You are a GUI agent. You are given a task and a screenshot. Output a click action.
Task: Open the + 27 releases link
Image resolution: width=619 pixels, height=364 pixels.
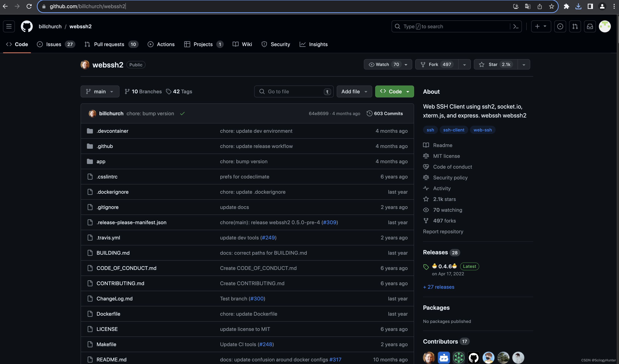coord(439,287)
